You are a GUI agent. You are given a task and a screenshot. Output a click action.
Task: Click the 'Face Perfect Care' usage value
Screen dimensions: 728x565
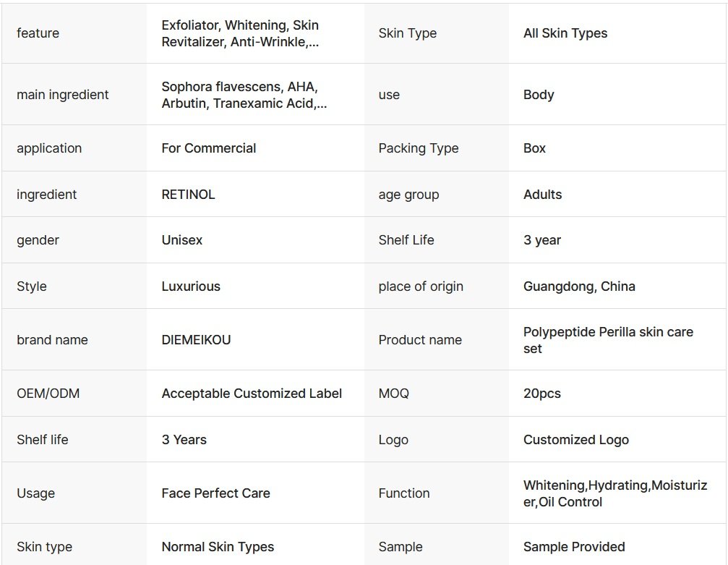(x=215, y=493)
